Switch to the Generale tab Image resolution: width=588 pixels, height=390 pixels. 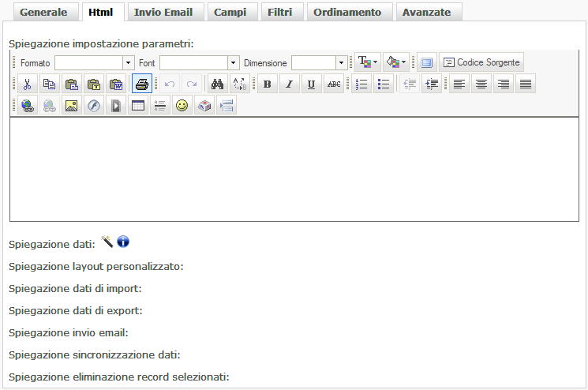[x=44, y=13]
